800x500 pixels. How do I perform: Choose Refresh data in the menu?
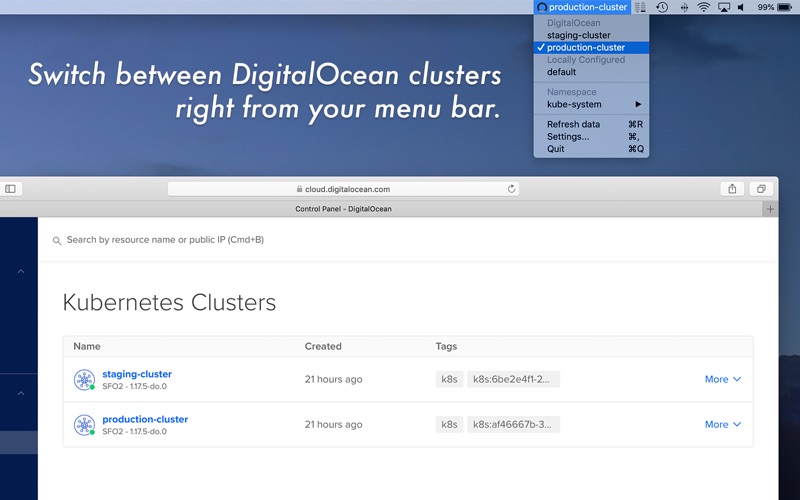coord(591,124)
